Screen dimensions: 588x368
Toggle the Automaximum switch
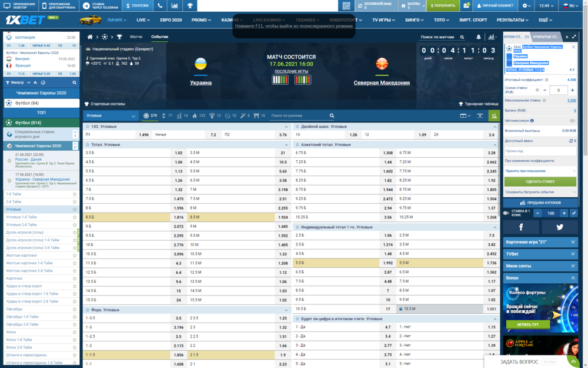573,121
